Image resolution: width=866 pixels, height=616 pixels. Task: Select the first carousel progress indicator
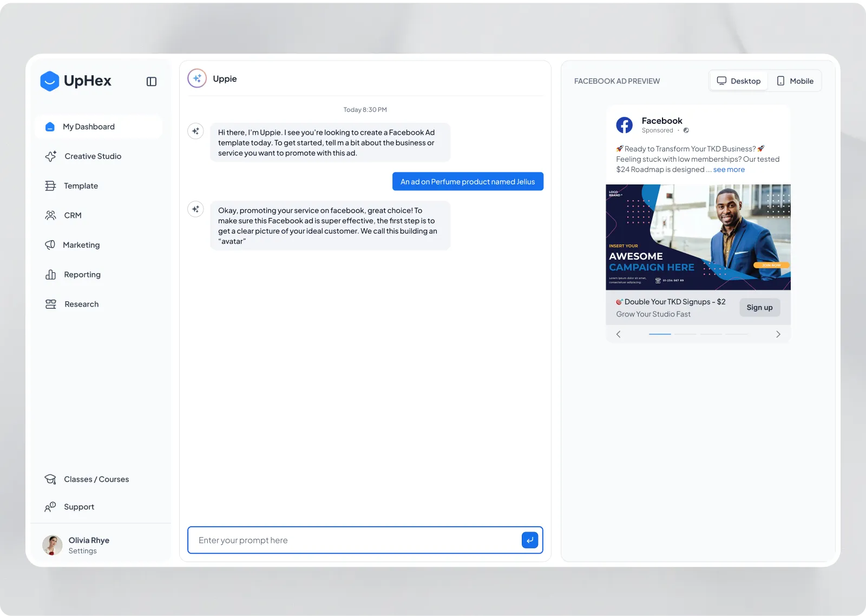coord(660,334)
